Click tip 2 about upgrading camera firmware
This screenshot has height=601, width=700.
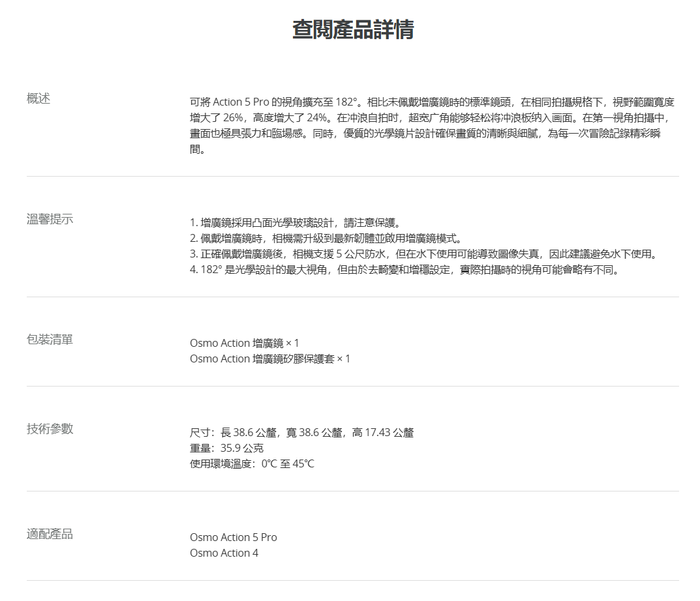tap(326, 239)
